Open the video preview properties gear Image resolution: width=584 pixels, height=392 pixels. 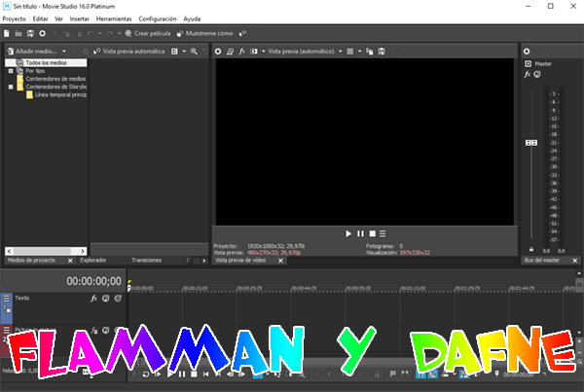click(218, 52)
